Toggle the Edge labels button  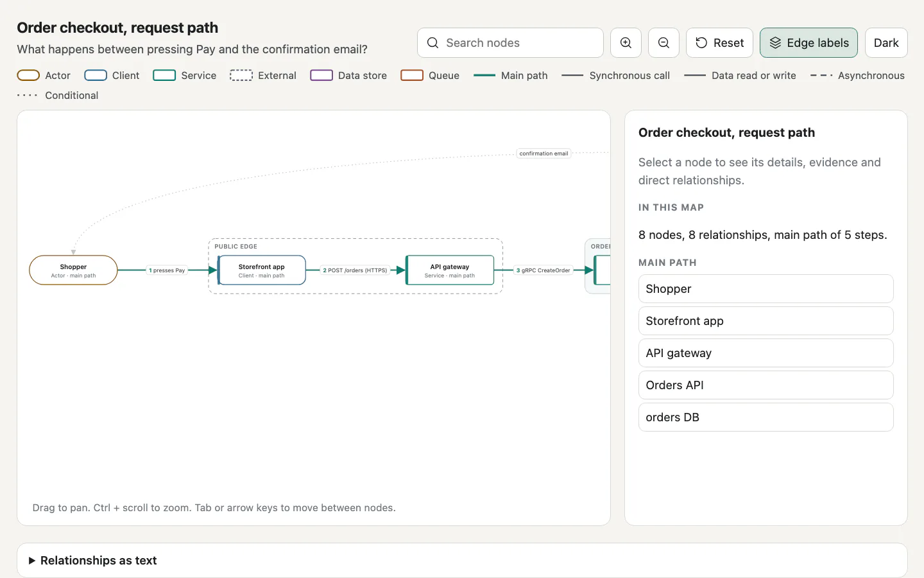point(809,43)
